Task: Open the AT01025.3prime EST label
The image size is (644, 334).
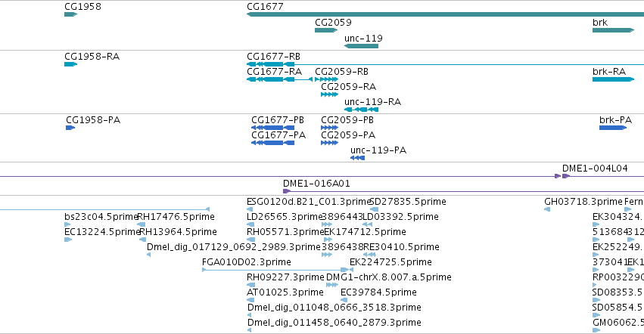Action: point(285,293)
